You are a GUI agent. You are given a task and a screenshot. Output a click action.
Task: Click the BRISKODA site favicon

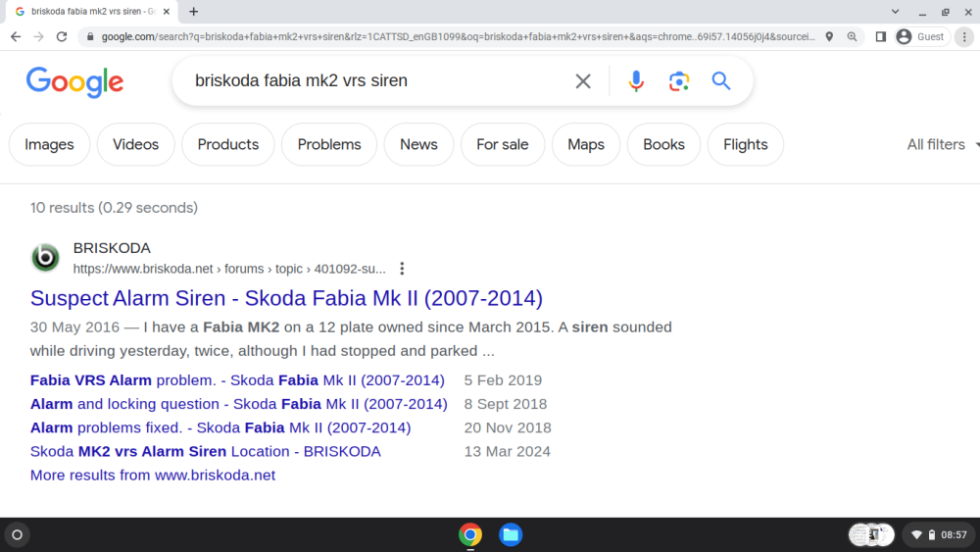45,258
